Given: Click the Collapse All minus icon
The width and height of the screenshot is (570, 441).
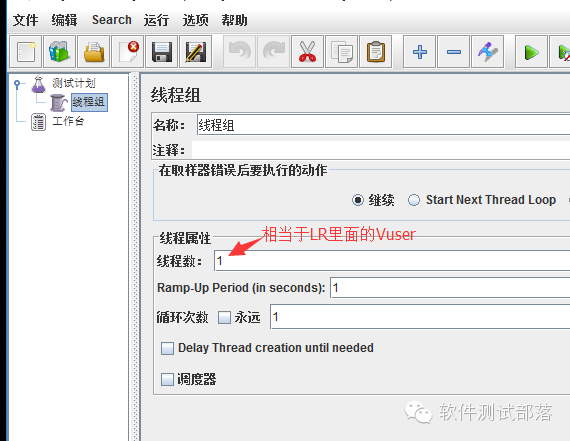Looking at the screenshot, I should (x=453, y=52).
